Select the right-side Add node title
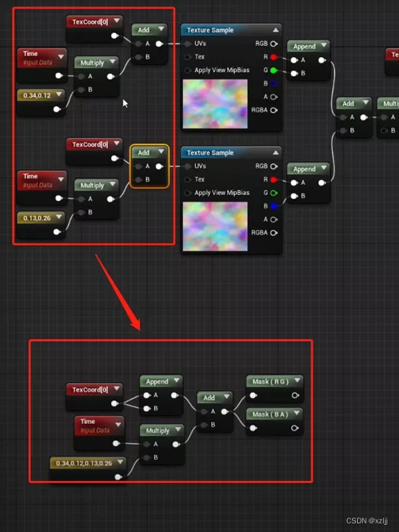399x532 pixels. (348, 104)
